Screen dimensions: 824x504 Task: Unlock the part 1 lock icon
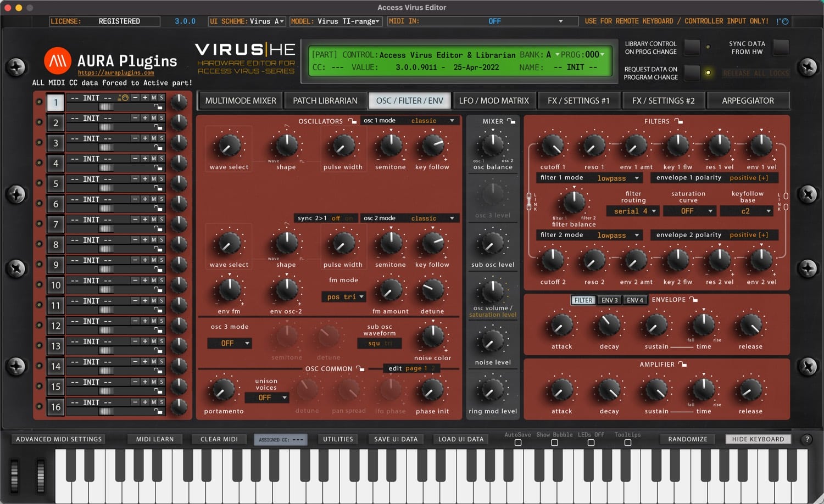(x=158, y=107)
